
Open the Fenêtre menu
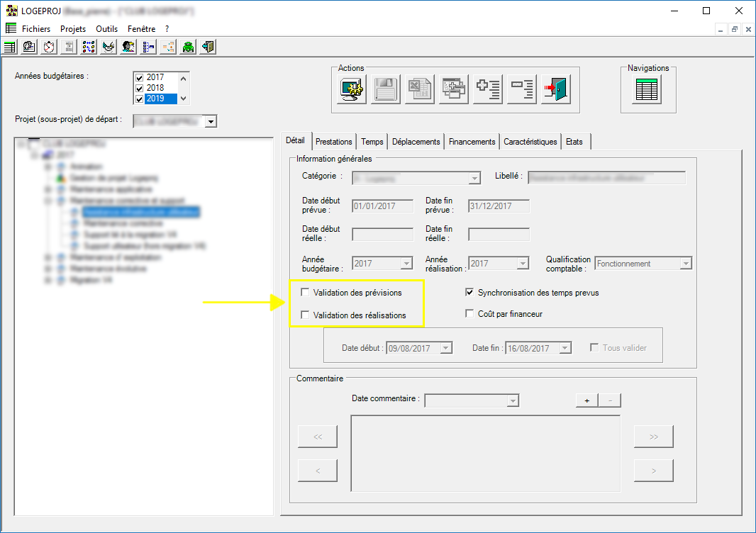(x=141, y=29)
